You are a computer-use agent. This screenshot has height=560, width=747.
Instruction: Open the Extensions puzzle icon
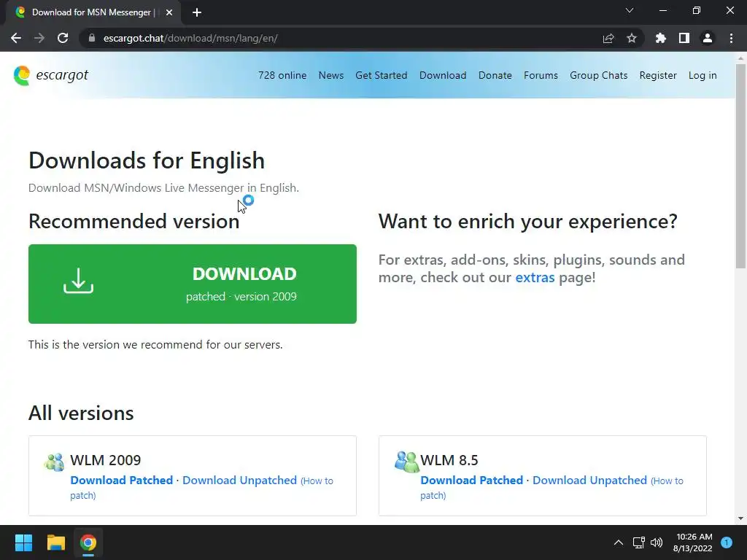[661, 38]
